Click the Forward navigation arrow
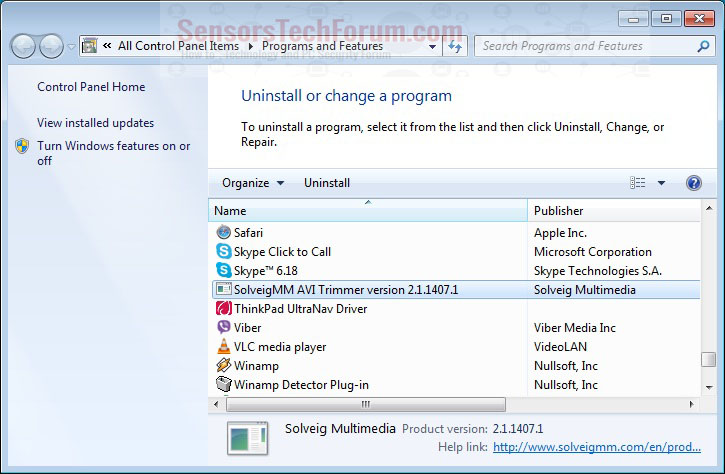 [x=51, y=46]
